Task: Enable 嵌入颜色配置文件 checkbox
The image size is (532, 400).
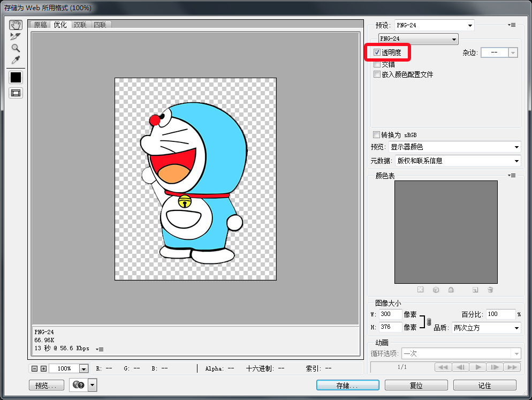Action: pyautogui.click(x=377, y=74)
